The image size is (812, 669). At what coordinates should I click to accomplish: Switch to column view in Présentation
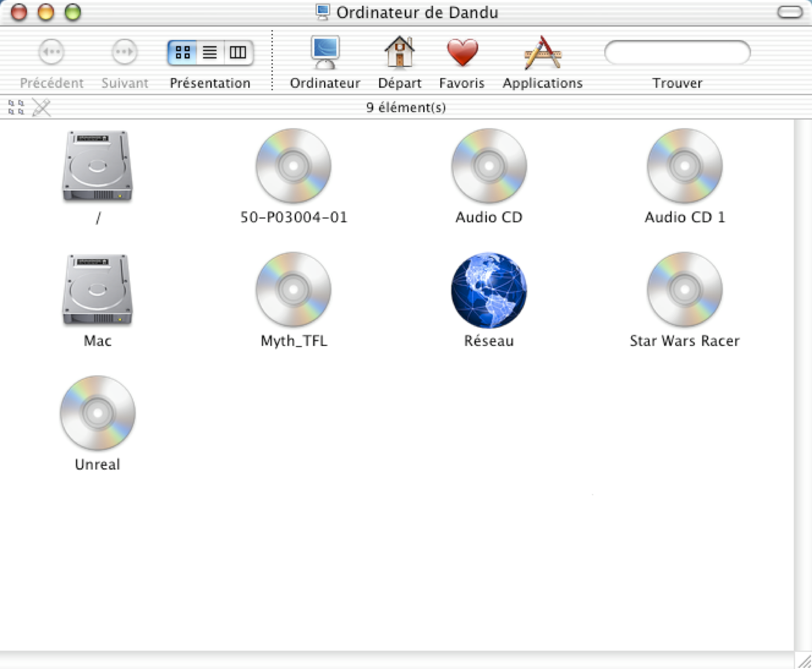point(238,52)
